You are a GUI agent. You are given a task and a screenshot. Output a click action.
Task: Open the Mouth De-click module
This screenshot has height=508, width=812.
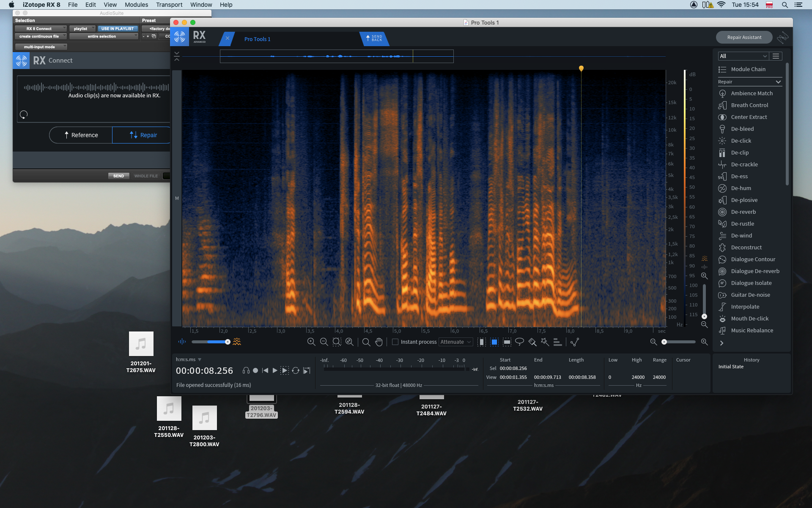(749, 318)
